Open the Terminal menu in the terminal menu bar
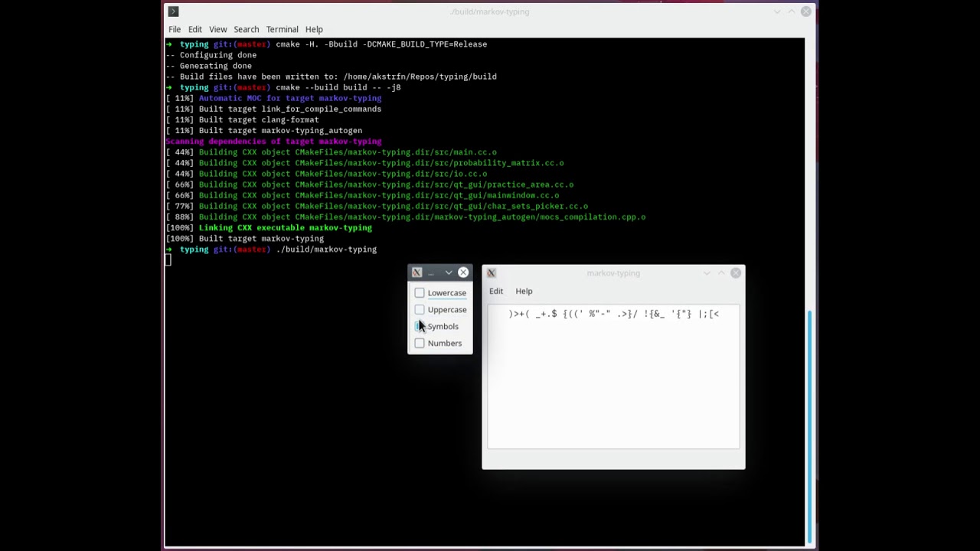The image size is (980, 551). [283, 29]
